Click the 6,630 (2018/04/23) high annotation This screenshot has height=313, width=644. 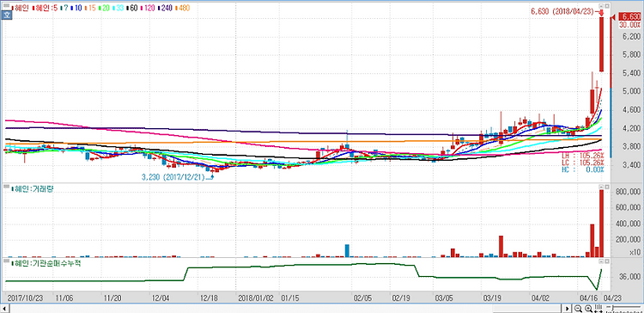(x=562, y=12)
